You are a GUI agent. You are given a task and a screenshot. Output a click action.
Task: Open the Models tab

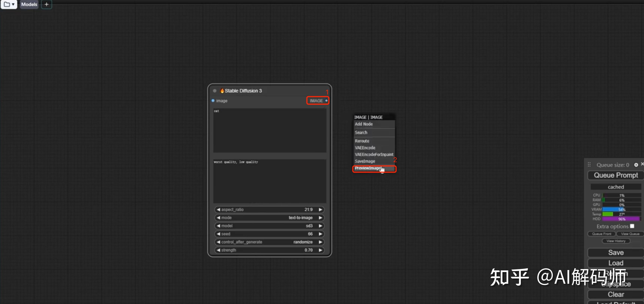(x=29, y=4)
